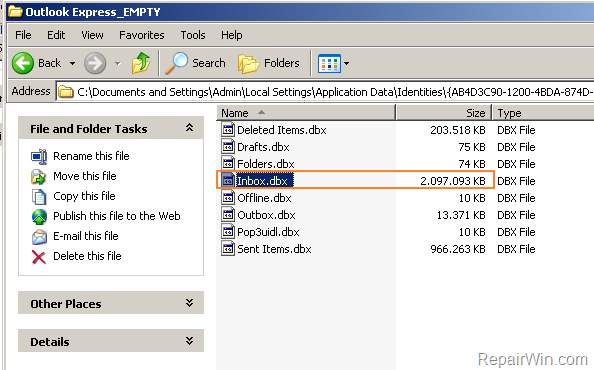The height and width of the screenshot is (370, 594).
Task: Click the 966.263 KB size value
Action: [458, 249]
